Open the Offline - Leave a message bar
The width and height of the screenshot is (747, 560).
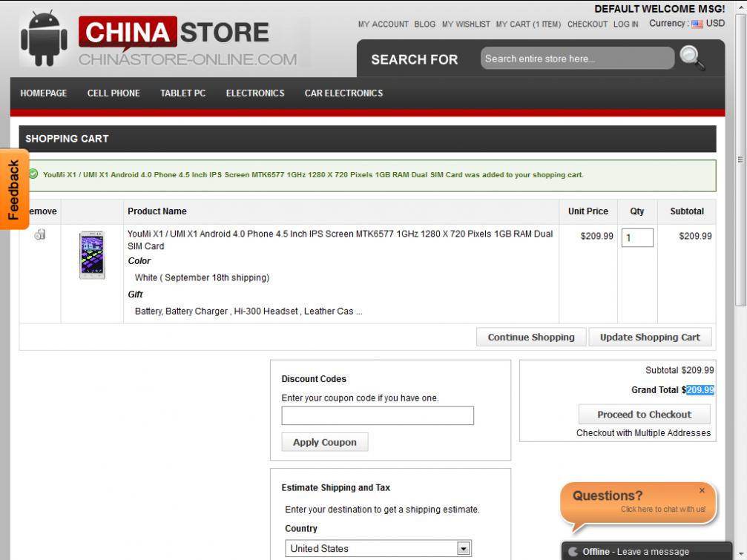[646, 551]
